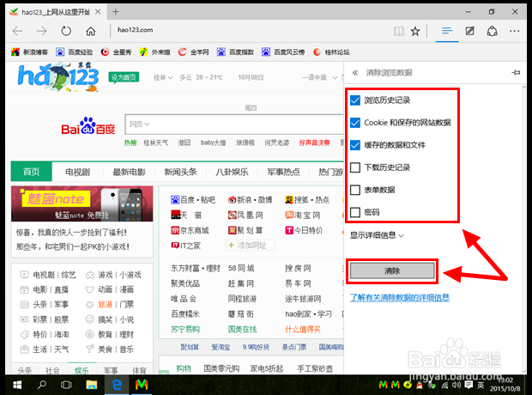Open action center notification icon
This screenshot has width=532, height=395.
click(469, 385)
